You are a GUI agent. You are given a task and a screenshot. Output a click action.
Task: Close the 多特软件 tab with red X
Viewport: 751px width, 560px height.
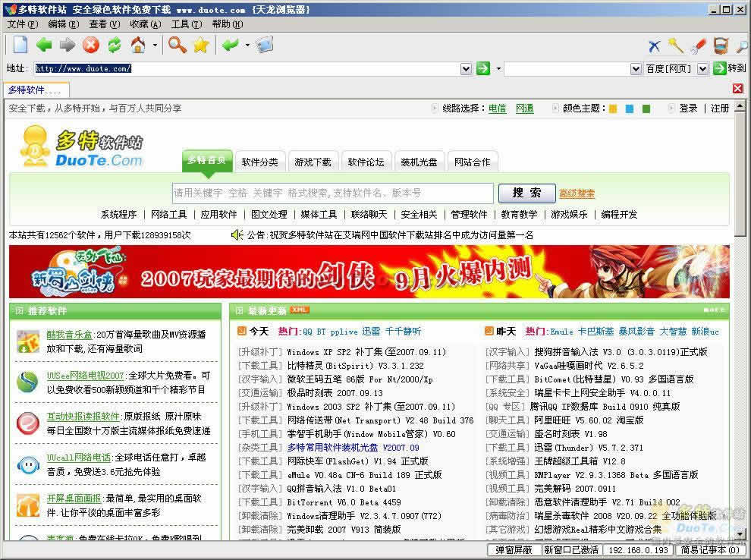[x=737, y=89]
